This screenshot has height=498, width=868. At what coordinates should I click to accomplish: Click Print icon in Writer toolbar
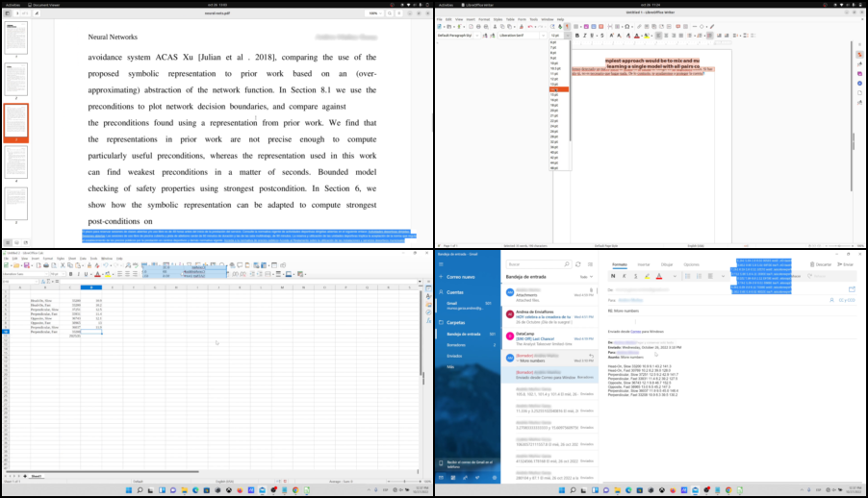[478, 26]
